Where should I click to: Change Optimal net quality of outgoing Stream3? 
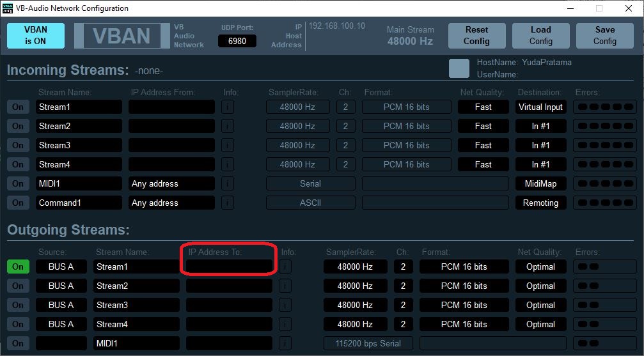click(x=541, y=305)
